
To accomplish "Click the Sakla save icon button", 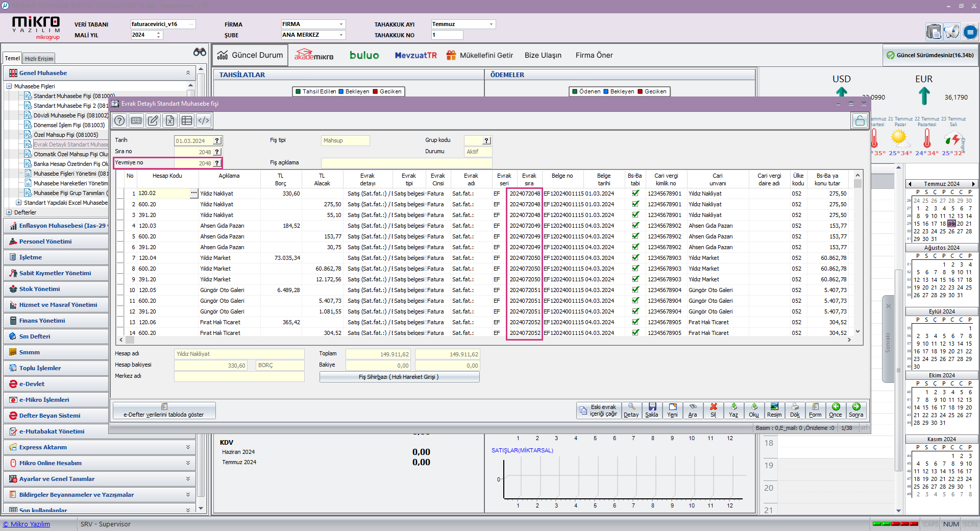I will point(652,409).
